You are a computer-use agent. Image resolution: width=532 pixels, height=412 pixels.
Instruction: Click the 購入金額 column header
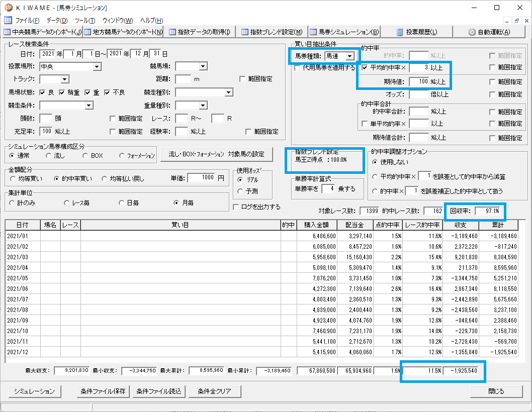[x=317, y=225]
